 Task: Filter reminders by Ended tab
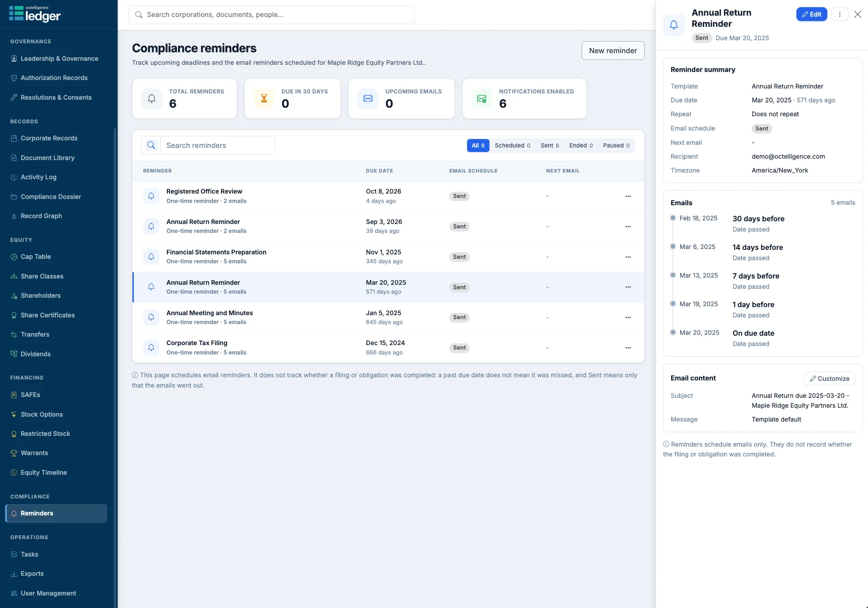581,145
